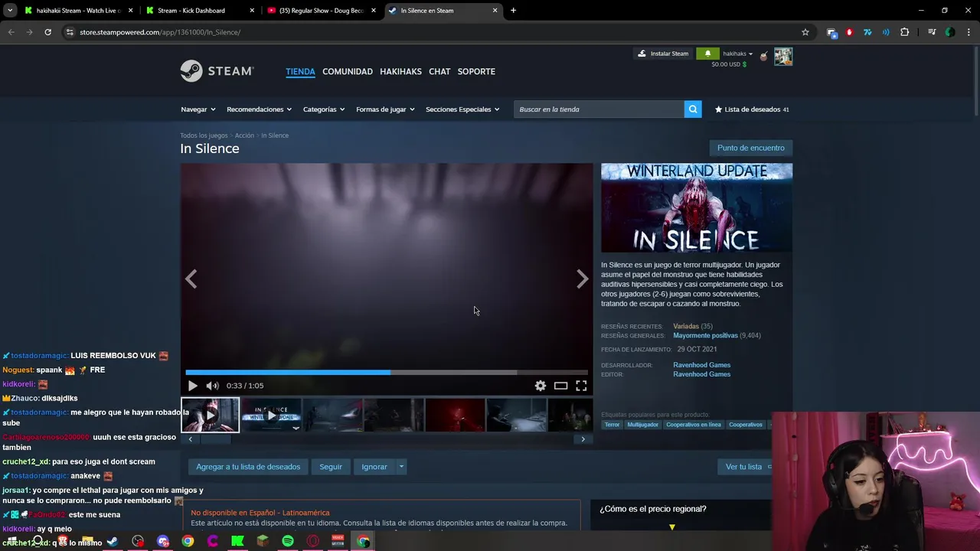Open CHAT in the Steam header
This screenshot has height=551, width=980.
[x=439, y=71]
